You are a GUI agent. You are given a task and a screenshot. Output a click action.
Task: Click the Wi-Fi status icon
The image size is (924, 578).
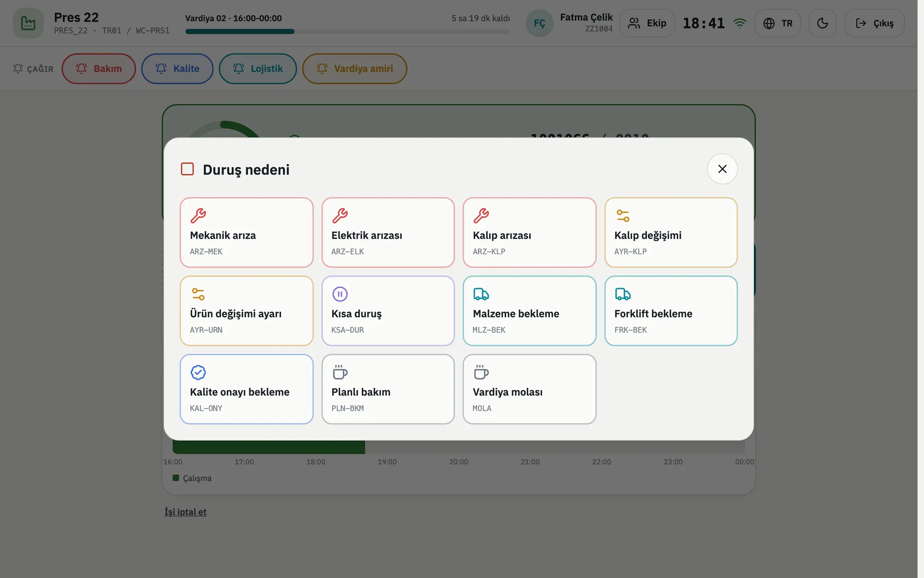coord(740,23)
